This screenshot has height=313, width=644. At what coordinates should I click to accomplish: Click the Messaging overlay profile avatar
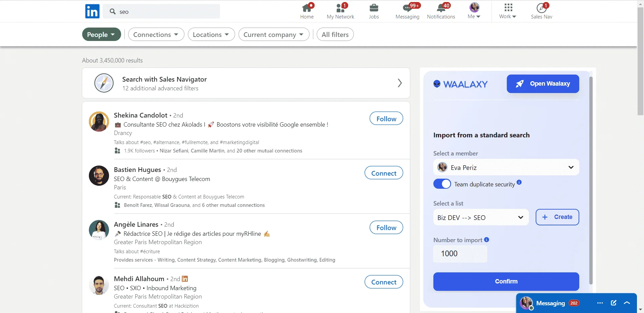[x=526, y=303]
